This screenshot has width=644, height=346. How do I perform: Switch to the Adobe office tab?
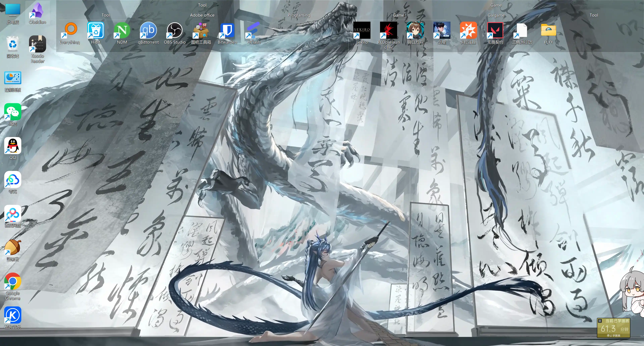(x=202, y=15)
